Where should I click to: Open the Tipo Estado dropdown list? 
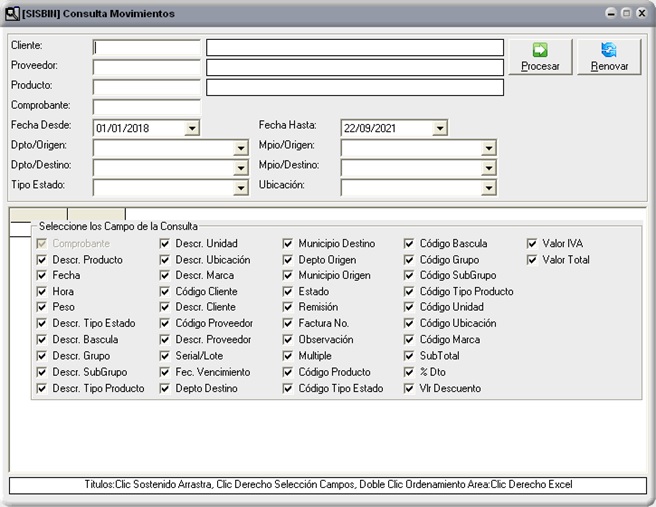[240, 188]
